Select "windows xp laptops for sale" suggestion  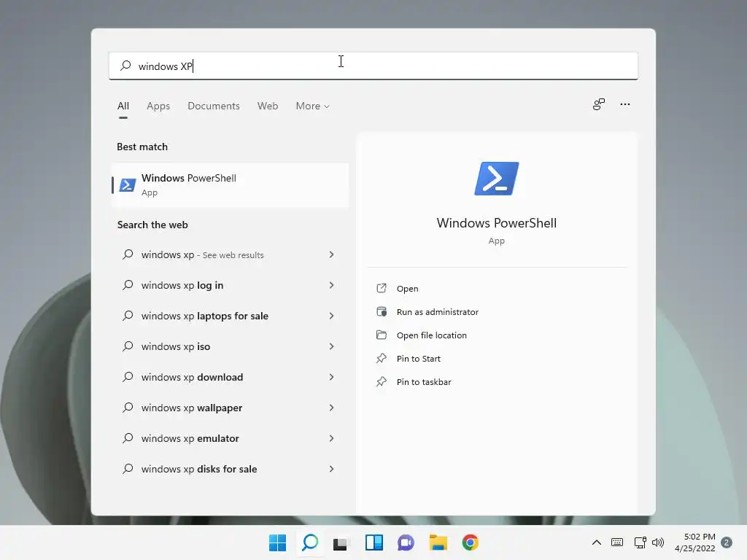230,316
